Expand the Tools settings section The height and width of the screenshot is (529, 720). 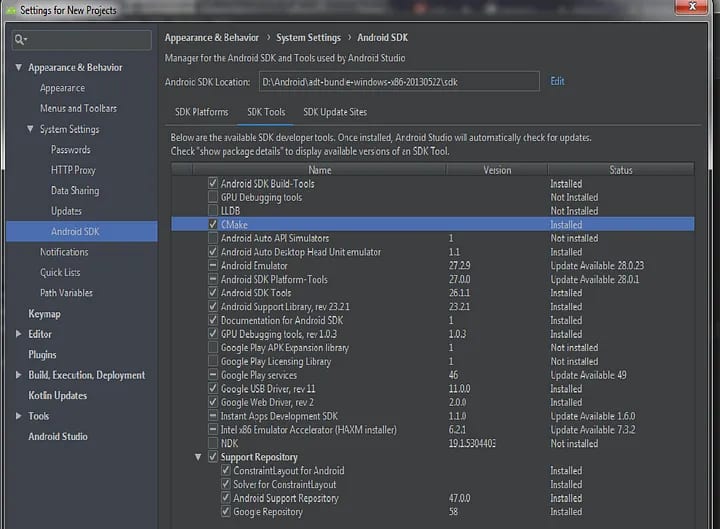coord(18,416)
